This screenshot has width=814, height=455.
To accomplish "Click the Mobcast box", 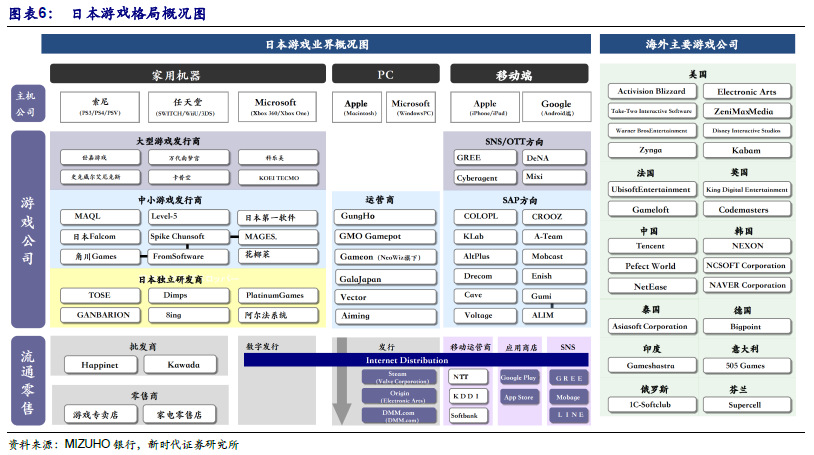I will pyautogui.click(x=554, y=257).
